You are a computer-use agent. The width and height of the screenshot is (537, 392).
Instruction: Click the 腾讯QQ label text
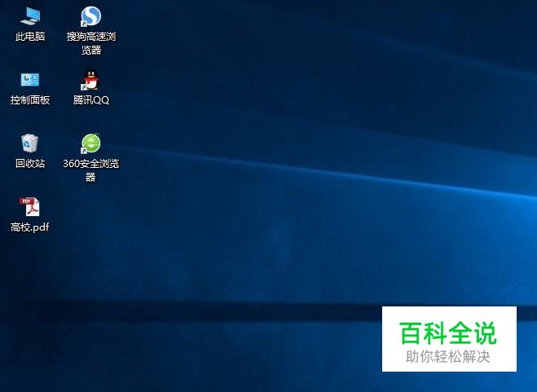pos(91,99)
